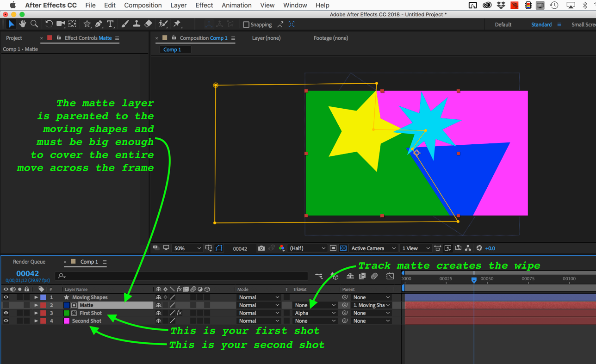Open Show Channel color management icon

point(282,248)
